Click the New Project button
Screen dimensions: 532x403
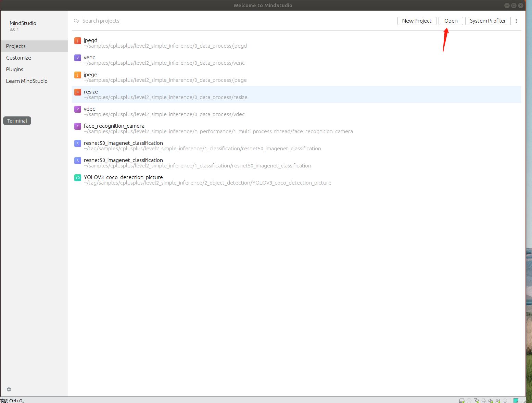point(417,21)
